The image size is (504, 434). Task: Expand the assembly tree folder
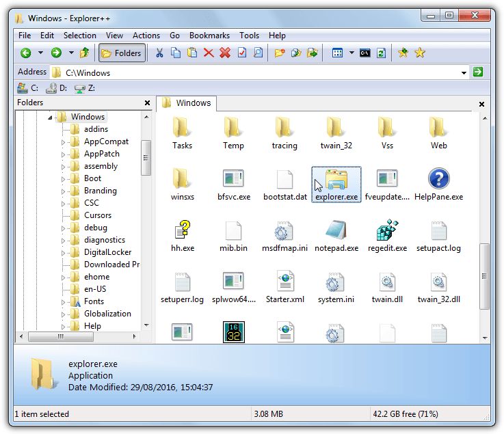(x=64, y=167)
